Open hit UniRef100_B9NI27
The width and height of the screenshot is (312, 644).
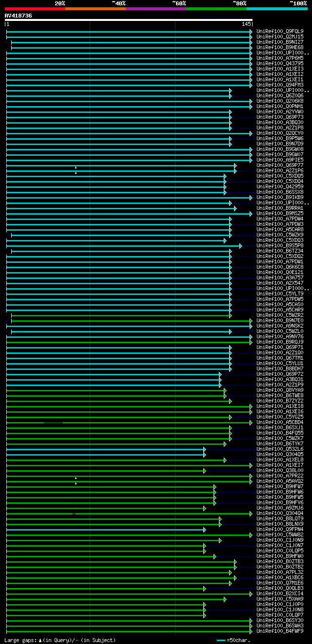tap(280, 42)
